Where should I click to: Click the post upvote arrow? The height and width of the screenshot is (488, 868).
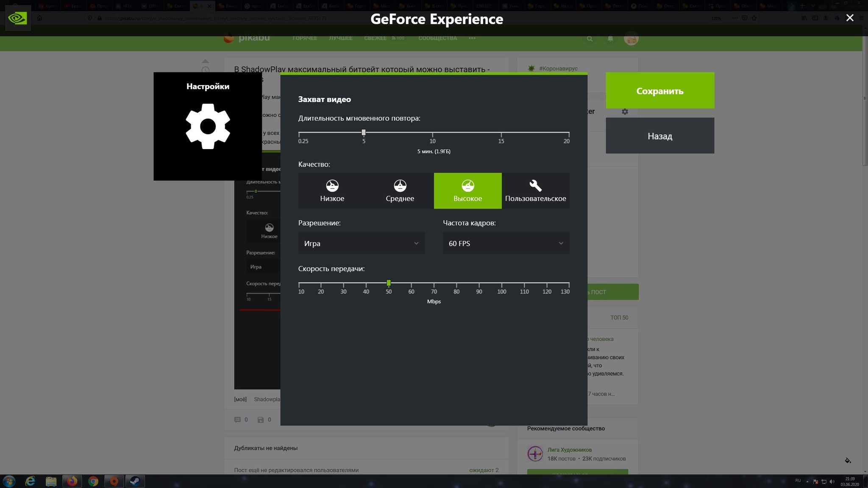205,61
